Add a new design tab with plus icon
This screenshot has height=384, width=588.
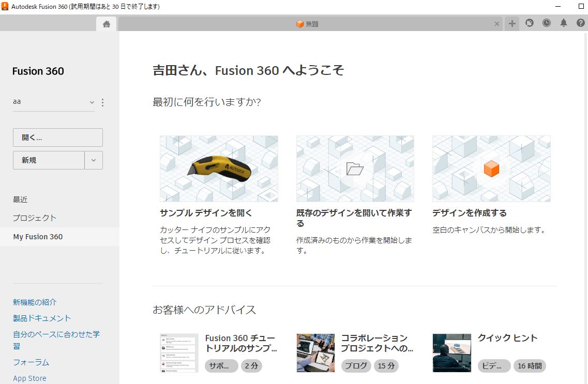tap(511, 24)
